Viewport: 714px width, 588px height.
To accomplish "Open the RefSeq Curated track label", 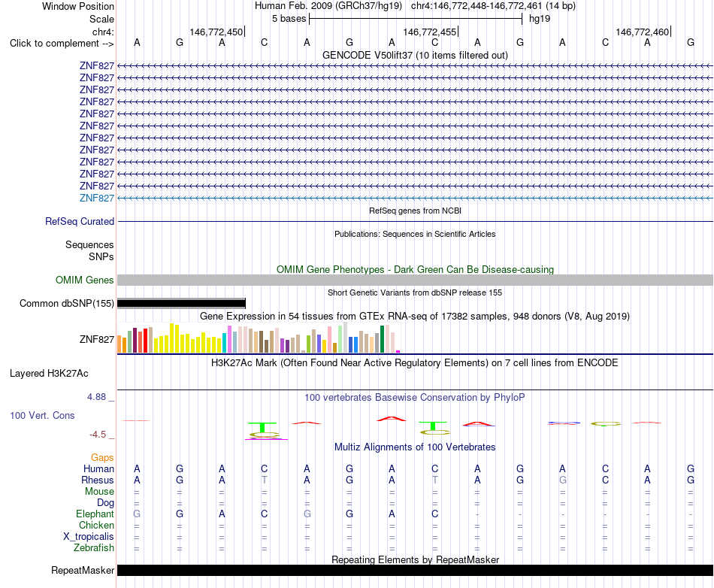I will point(80,221).
